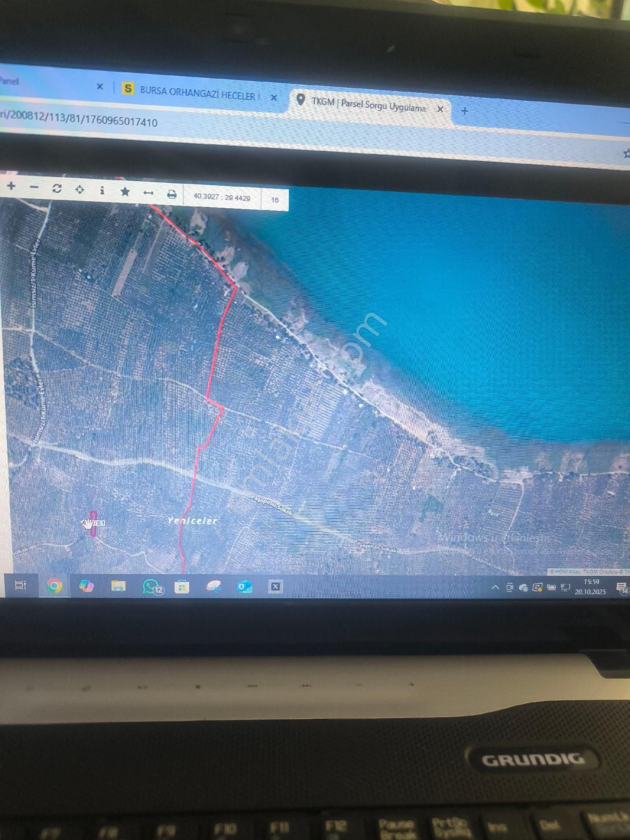Open Google Chrome from the taskbar

54,586
